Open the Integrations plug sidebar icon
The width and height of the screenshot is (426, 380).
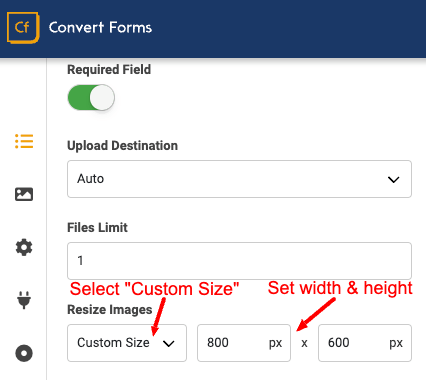pos(24,300)
